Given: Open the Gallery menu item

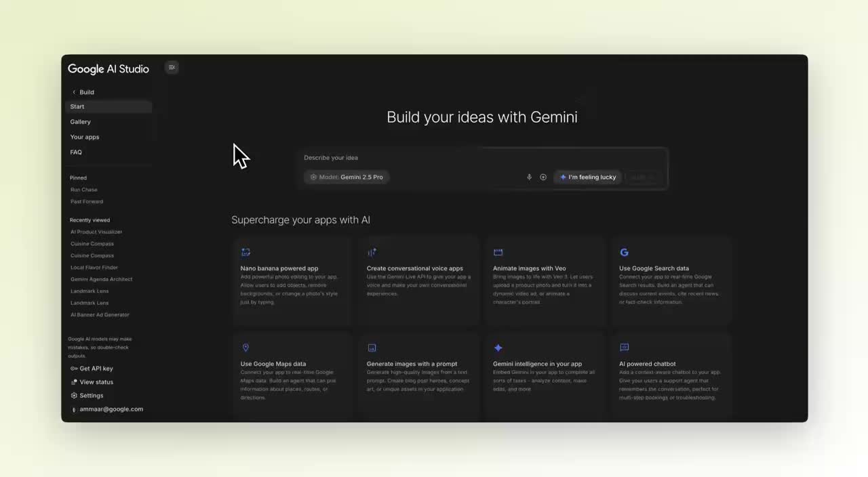Looking at the screenshot, I should coord(80,122).
